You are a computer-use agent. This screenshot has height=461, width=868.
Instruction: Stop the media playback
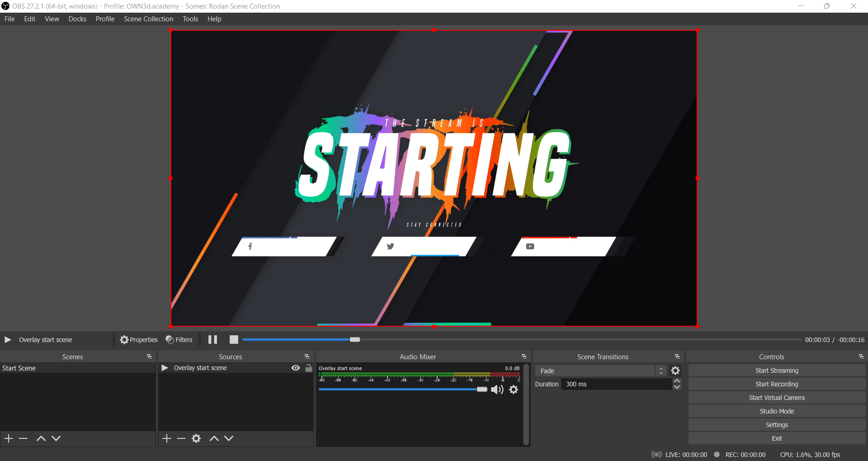(x=234, y=340)
